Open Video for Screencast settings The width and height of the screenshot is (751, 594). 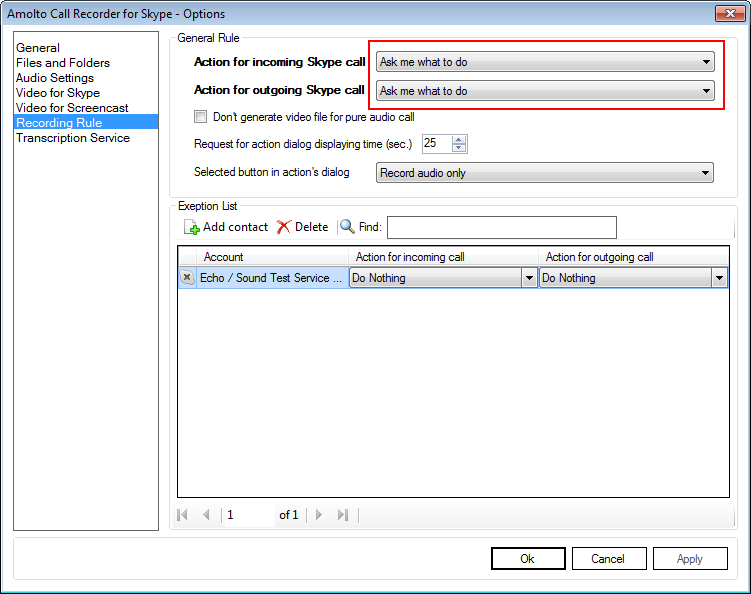tap(72, 108)
